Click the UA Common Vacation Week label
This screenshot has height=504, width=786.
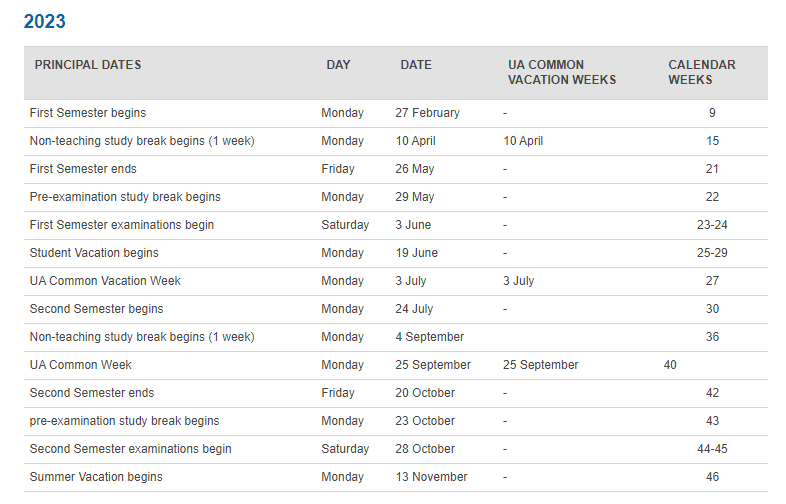[105, 281]
